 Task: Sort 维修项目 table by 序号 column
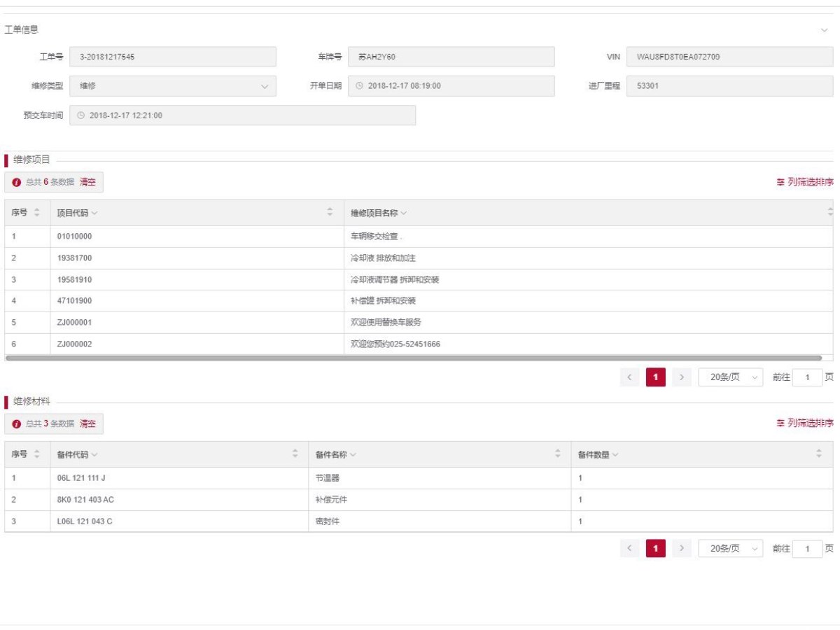pyautogui.click(x=37, y=213)
